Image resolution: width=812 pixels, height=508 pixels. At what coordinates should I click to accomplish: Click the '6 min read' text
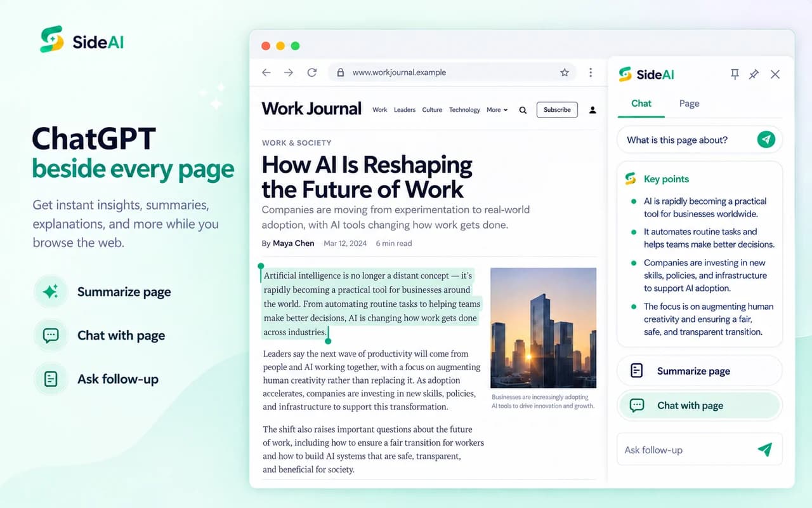click(393, 243)
